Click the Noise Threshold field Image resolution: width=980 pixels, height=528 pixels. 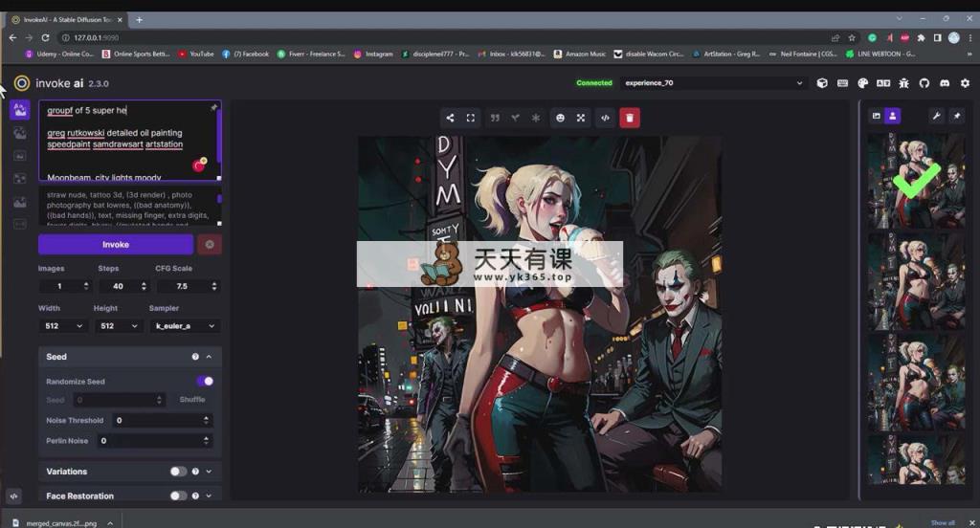click(163, 421)
